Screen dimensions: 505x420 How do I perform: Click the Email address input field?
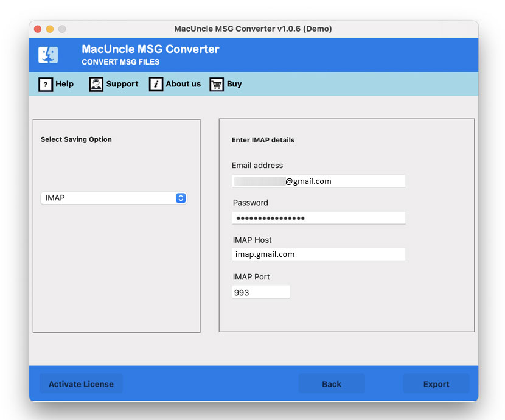[318, 180]
